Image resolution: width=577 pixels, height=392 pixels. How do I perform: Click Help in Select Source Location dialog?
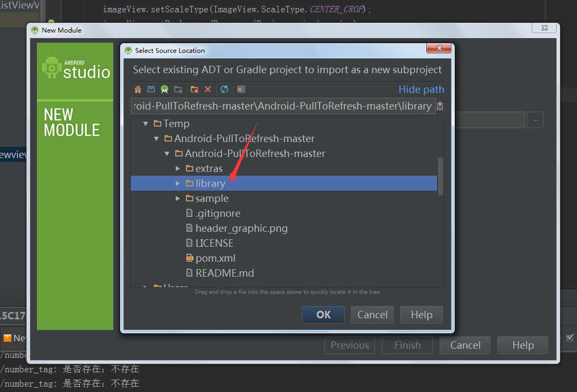[x=422, y=315]
